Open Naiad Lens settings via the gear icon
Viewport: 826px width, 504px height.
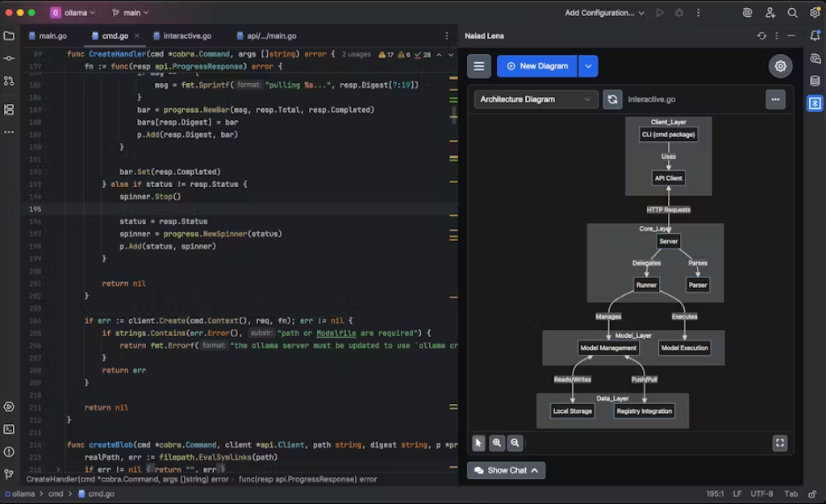coord(780,66)
